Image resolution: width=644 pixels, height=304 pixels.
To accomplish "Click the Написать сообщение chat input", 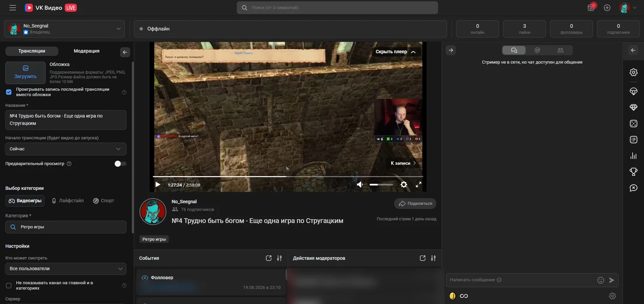I will pyautogui.click(x=520, y=280).
